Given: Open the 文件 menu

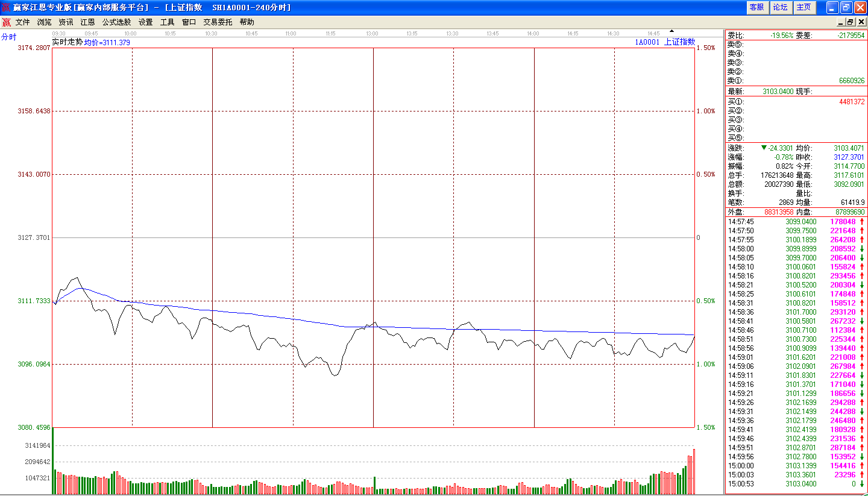Looking at the screenshot, I should [x=22, y=22].
